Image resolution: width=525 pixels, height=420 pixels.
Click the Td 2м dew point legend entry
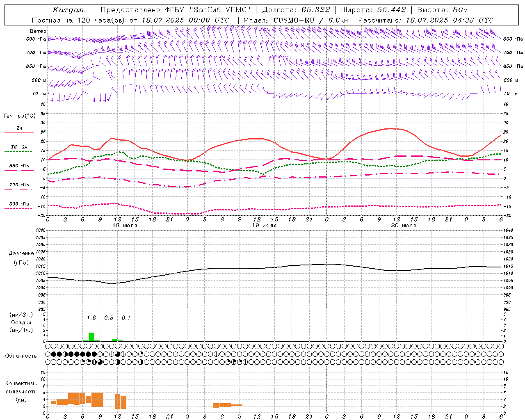pyautogui.click(x=19, y=147)
